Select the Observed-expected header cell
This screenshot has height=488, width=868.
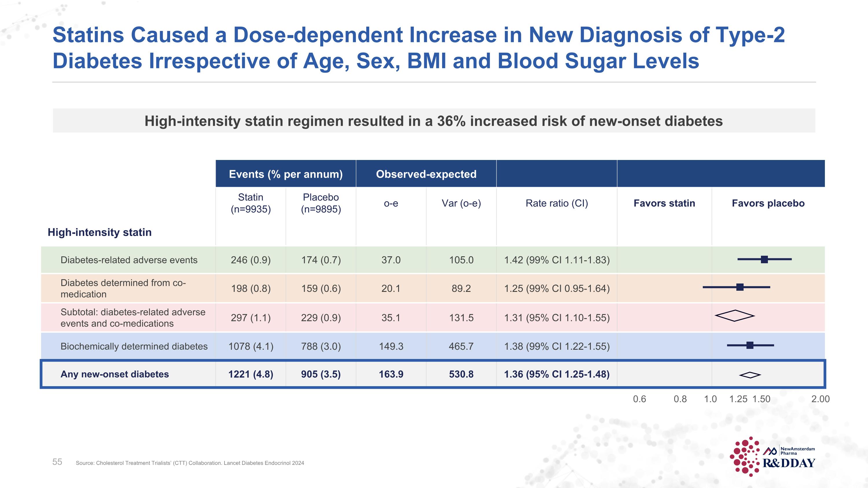click(x=426, y=174)
